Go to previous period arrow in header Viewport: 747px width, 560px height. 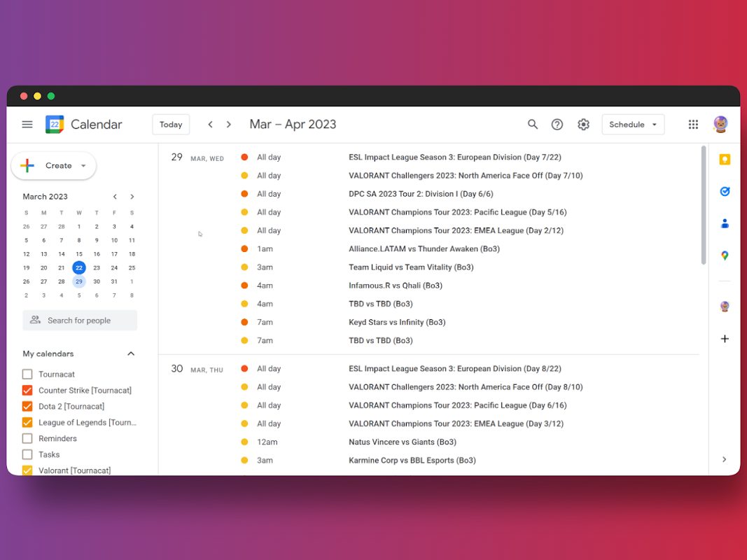point(210,125)
